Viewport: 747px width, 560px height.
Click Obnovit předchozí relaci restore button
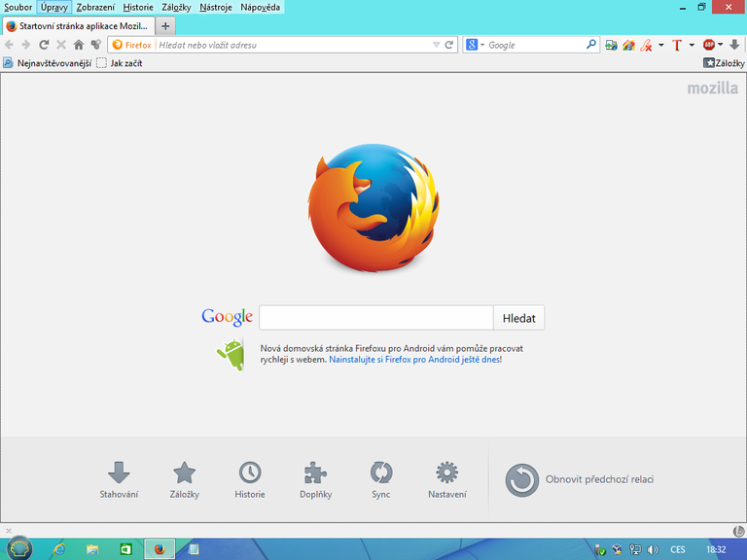pyautogui.click(x=580, y=479)
